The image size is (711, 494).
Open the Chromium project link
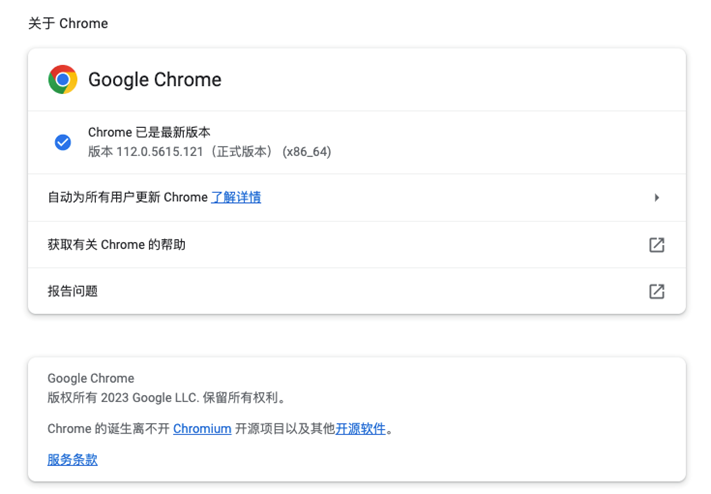[202, 429]
